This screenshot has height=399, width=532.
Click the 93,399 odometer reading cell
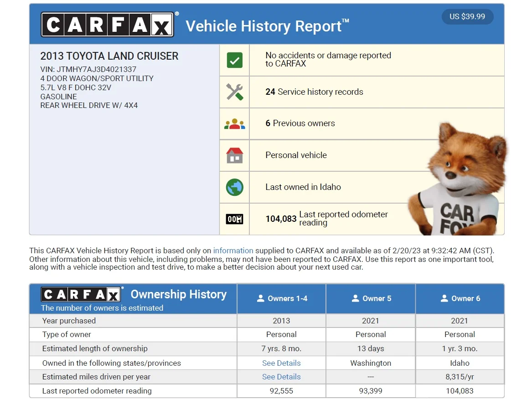pos(371,391)
